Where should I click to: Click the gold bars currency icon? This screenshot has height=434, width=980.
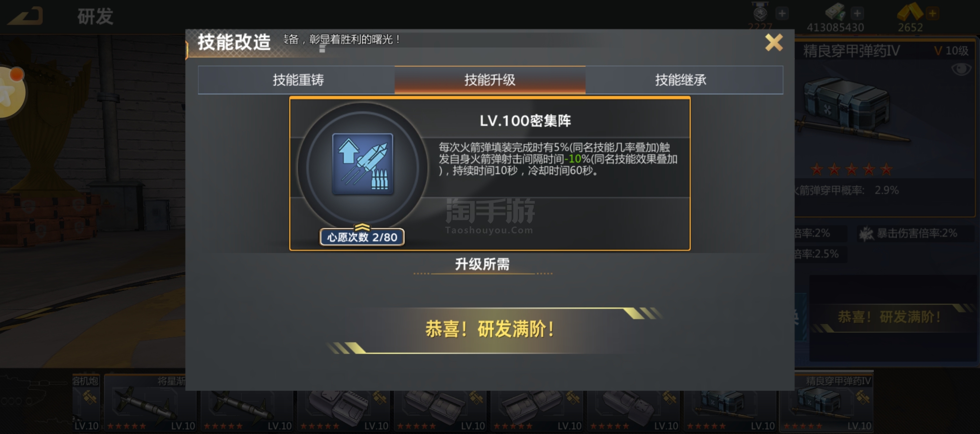[x=910, y=12]
